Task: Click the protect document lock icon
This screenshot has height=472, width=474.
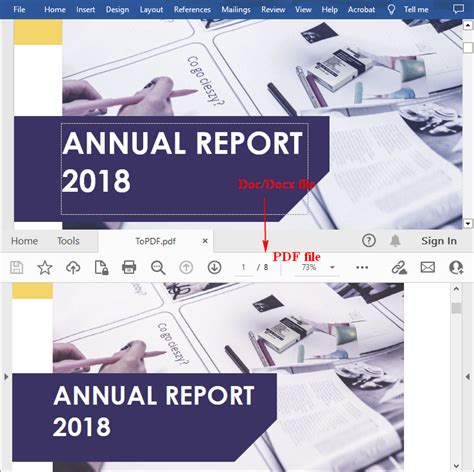Action: pyautogui.click(x=101, y=267)
